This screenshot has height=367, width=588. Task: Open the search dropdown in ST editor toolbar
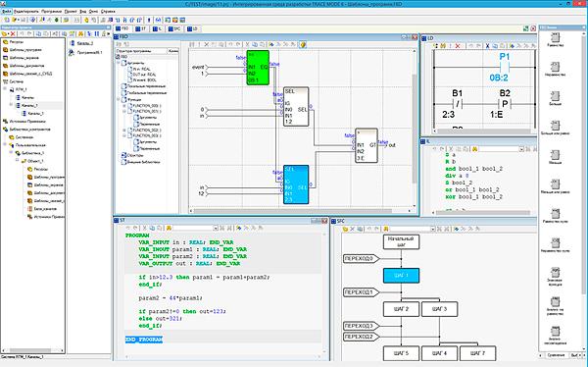[x=216, y=229]
